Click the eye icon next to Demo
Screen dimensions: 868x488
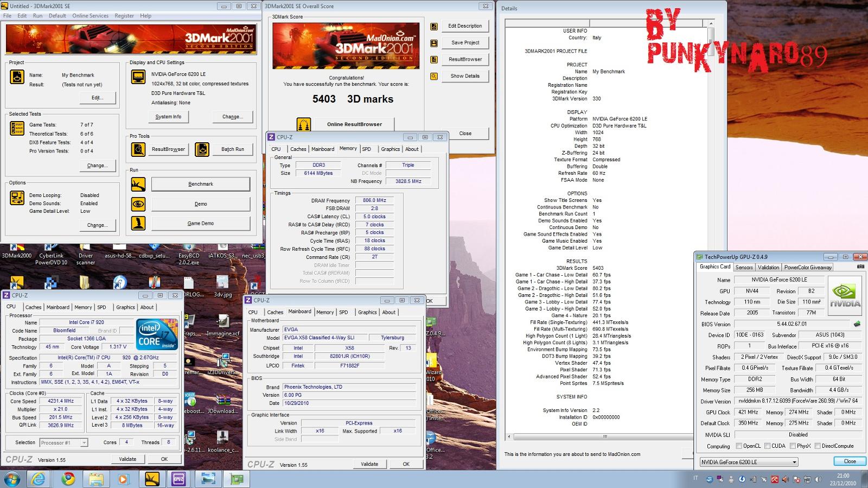138,204
